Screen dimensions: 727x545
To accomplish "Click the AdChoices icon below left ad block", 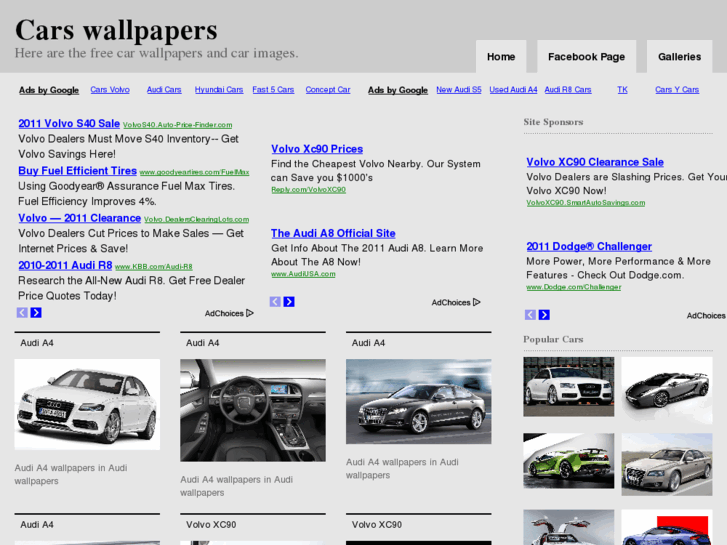I will (x=250, y=313).
